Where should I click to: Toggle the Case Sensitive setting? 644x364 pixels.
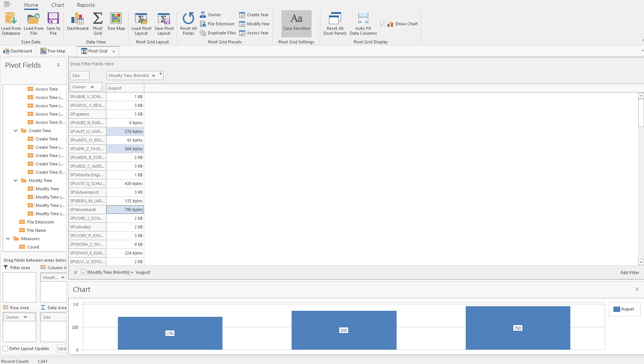(297, 23)
